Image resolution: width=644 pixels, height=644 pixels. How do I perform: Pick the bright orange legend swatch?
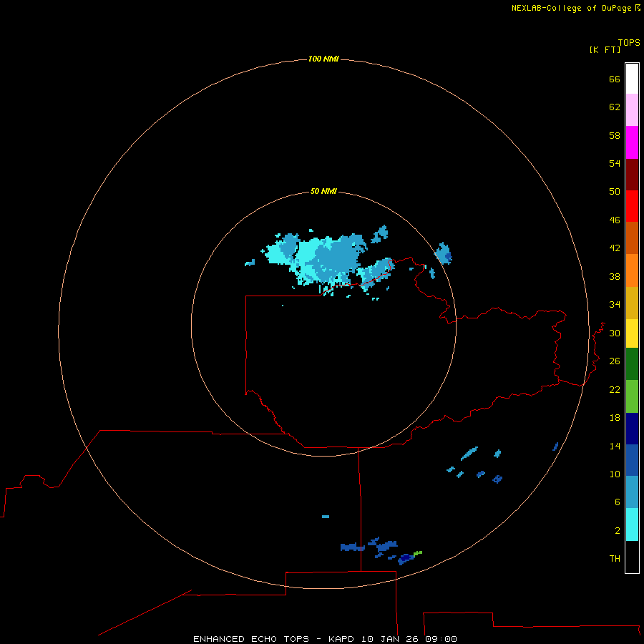pyautogui.click(x=632, y=270)
